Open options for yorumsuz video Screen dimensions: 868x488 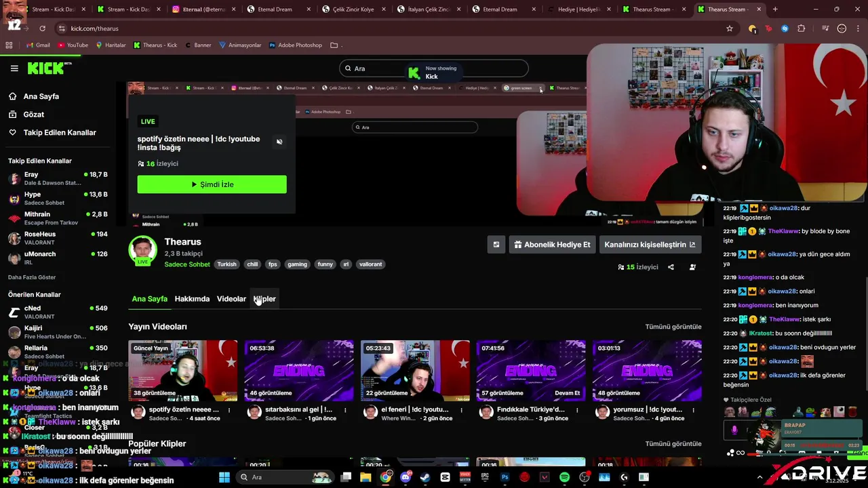click(x=693, y=410)
